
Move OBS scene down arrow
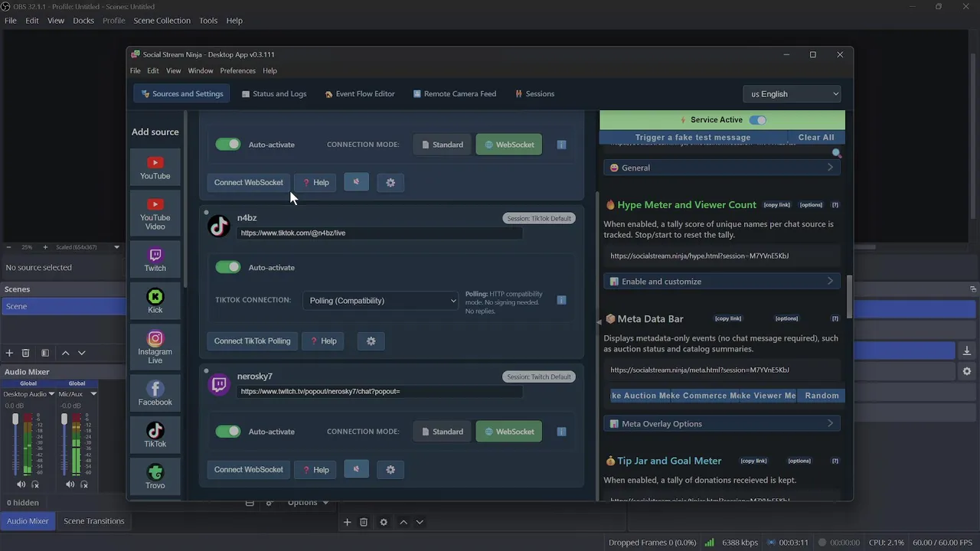[81, 353]
